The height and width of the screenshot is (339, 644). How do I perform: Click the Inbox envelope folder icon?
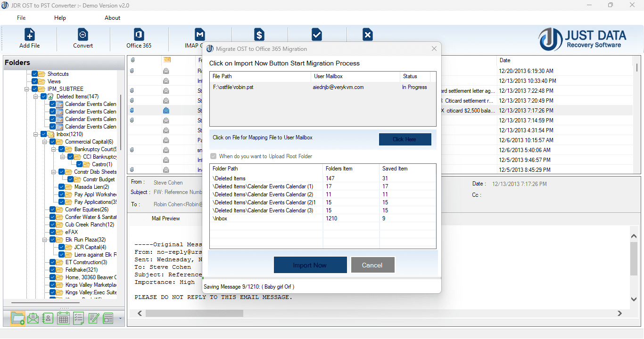51,134
